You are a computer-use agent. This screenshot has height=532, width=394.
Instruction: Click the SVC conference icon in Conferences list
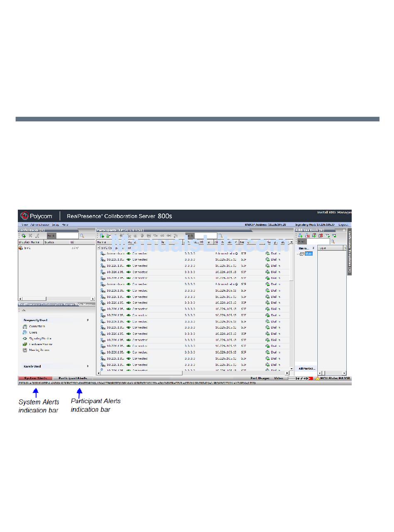[21, 248]
